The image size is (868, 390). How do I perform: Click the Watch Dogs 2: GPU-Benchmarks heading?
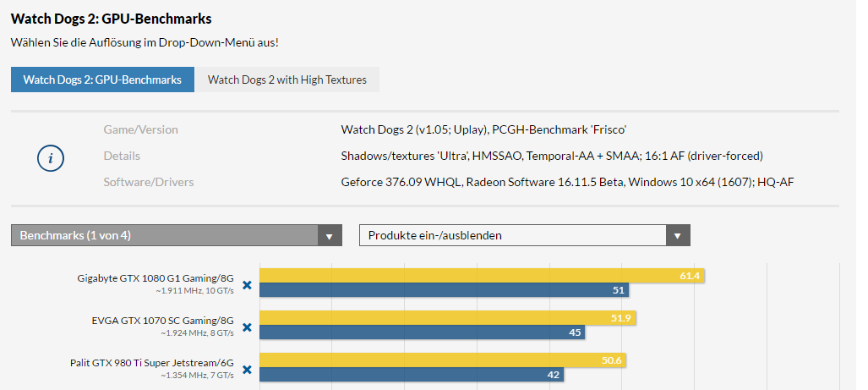[112, 19]
